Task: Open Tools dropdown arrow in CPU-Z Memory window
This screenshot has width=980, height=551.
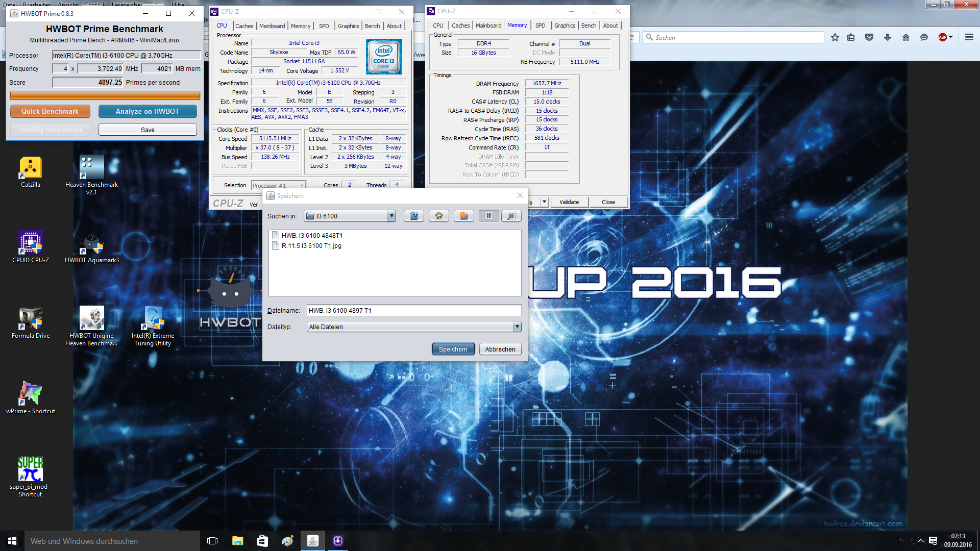Action: pos(544,202)
